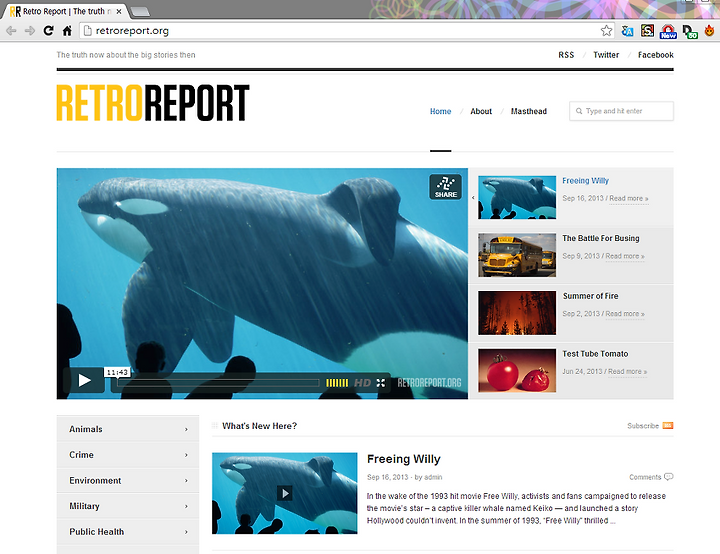
Task: Open the tomato thumbnail
Action: (x=517, y=371)
